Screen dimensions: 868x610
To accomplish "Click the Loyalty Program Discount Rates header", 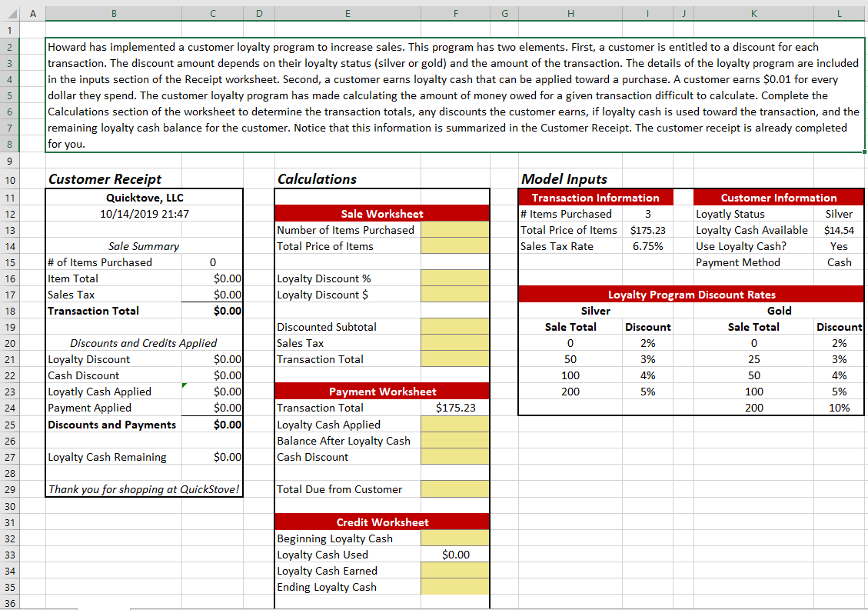I will click(691, 295).
